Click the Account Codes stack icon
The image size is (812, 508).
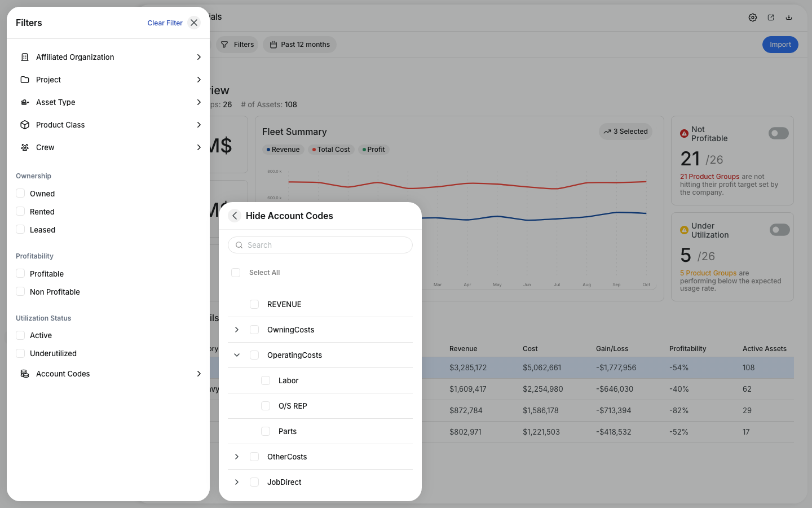25,374
